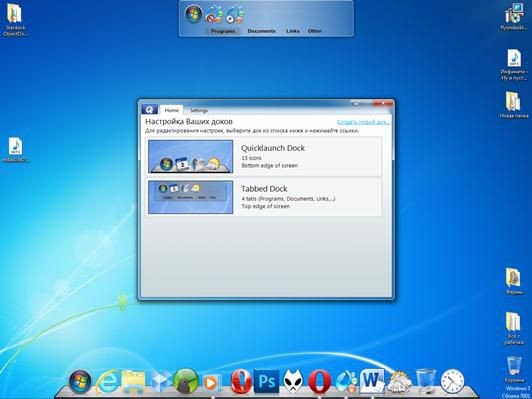532x399 pixels.
Task: Click the ObjectDock logo button in settings window
Action: click(x=149, y=109)
